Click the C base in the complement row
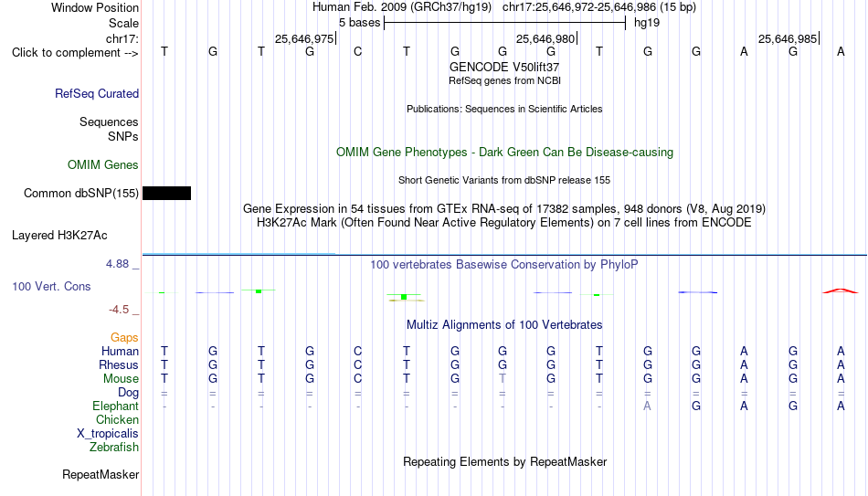Image resolution: width=868 pixels, height=496 pixels. [x=357, y=51]
